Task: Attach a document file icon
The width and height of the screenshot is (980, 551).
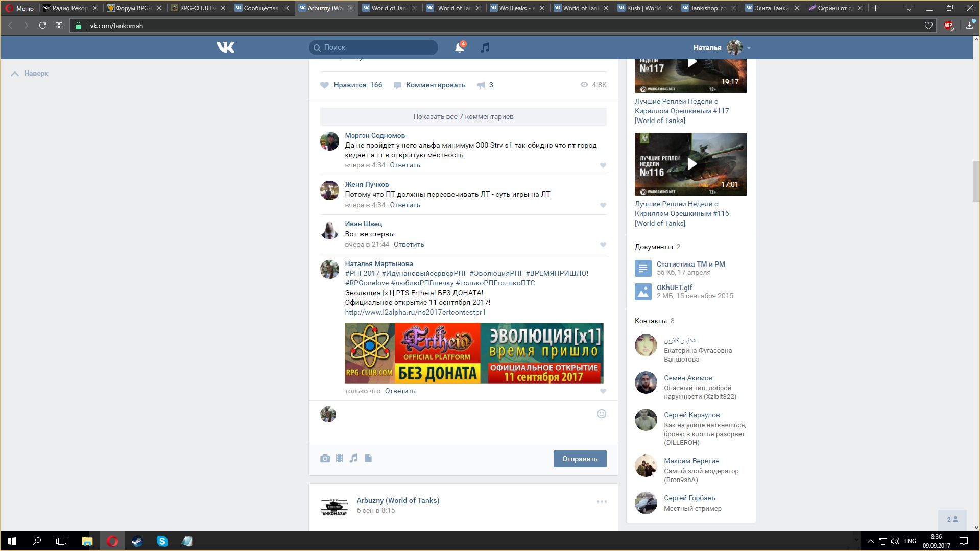Action: [368, 458]
